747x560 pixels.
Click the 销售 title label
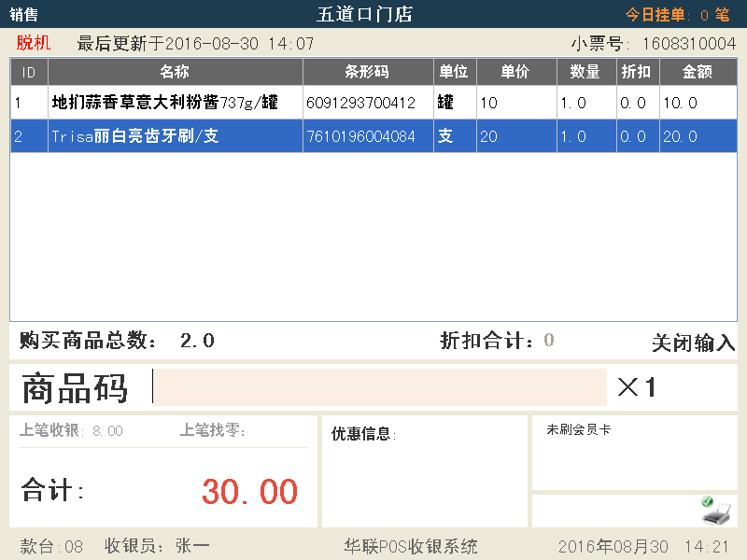click(x=24, y=15)
